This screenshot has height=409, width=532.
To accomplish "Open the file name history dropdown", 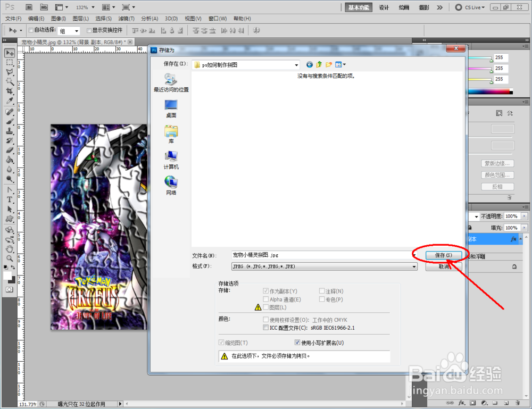I will [414, 255].
